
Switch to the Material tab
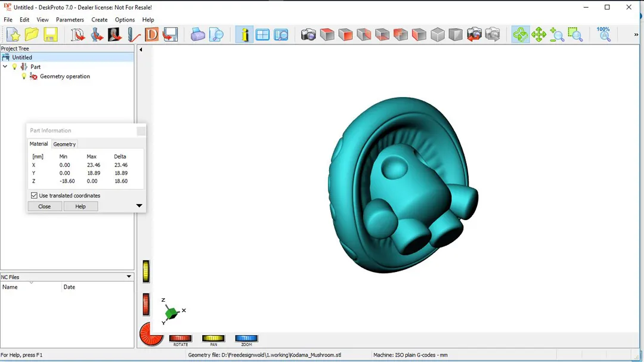point(39,144)
